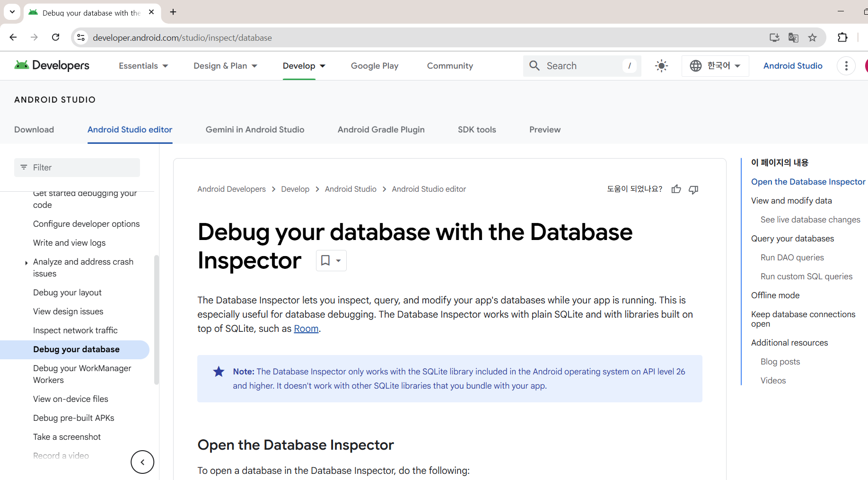Open the 한국어 language dropdown

coord(715,66)
